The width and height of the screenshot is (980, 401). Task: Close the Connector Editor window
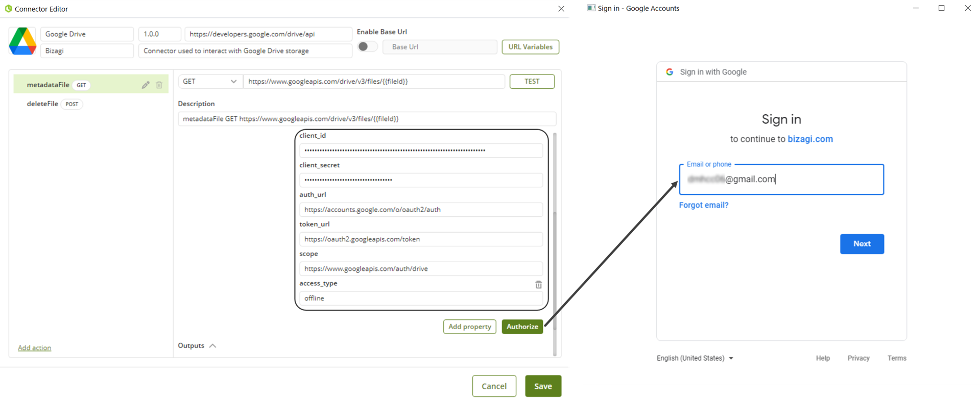click(561, 9)
